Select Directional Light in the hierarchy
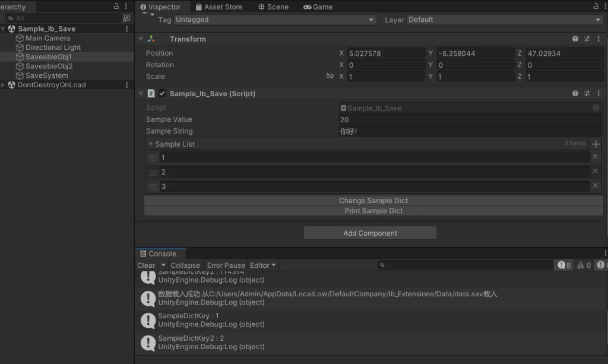608x364 pixels. [53, 48]
